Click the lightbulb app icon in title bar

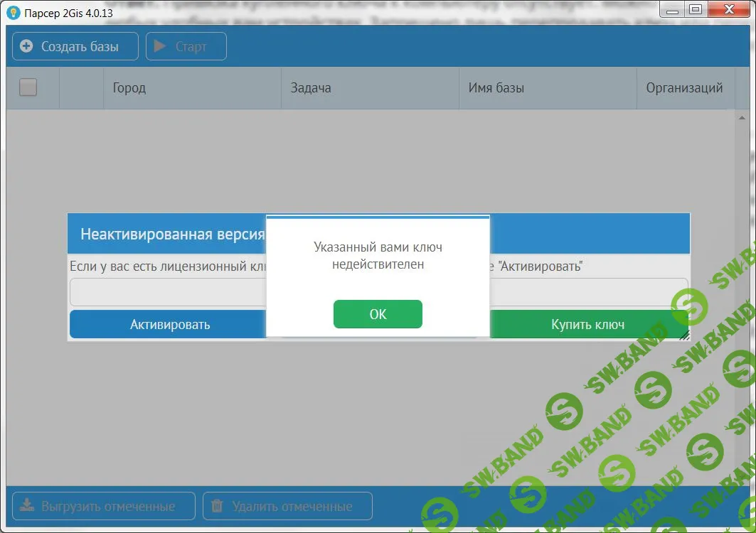(13, 12)
